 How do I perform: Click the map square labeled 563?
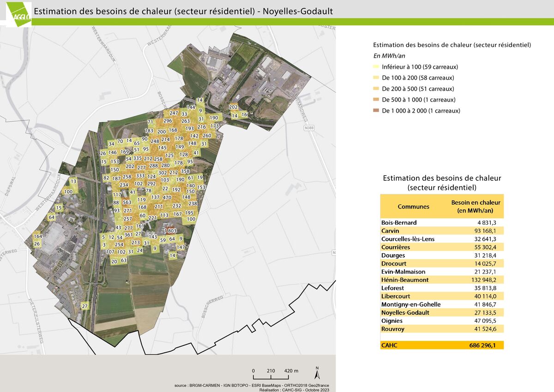pyautogui.click(x=127, y=202)
